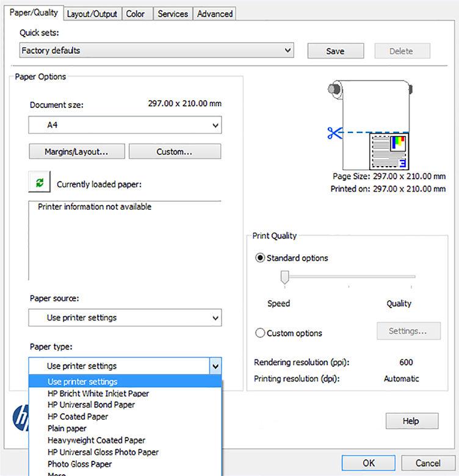This screenshot has width=459, height=476.
Task: Click the Rendering resolution value 600
Action: pyautogui.click(x=406, y=362)
